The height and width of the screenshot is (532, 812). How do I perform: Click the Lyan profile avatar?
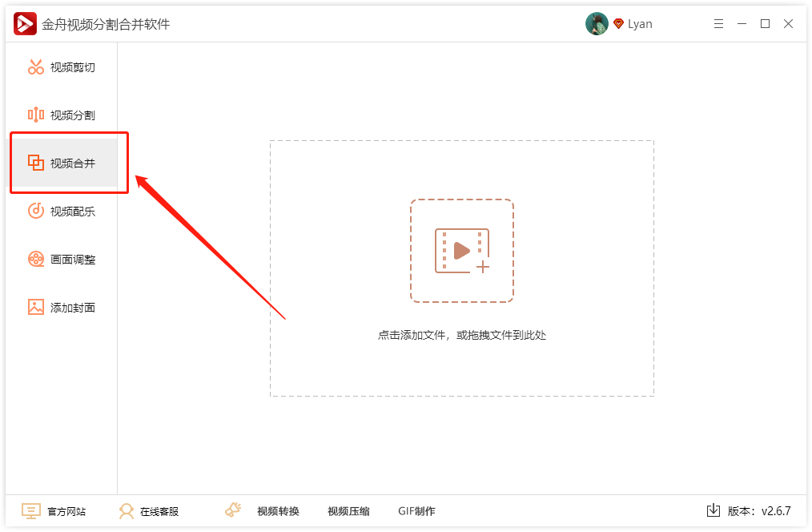(597, 23)
